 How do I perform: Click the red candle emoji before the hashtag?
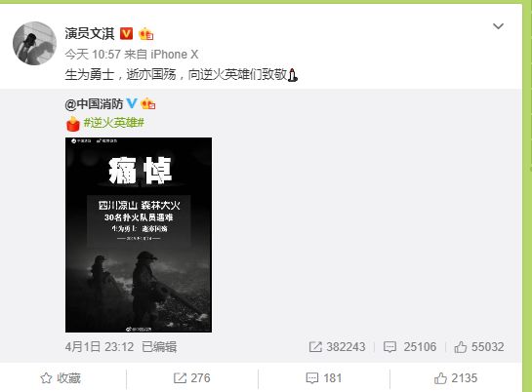coord(72,123)
